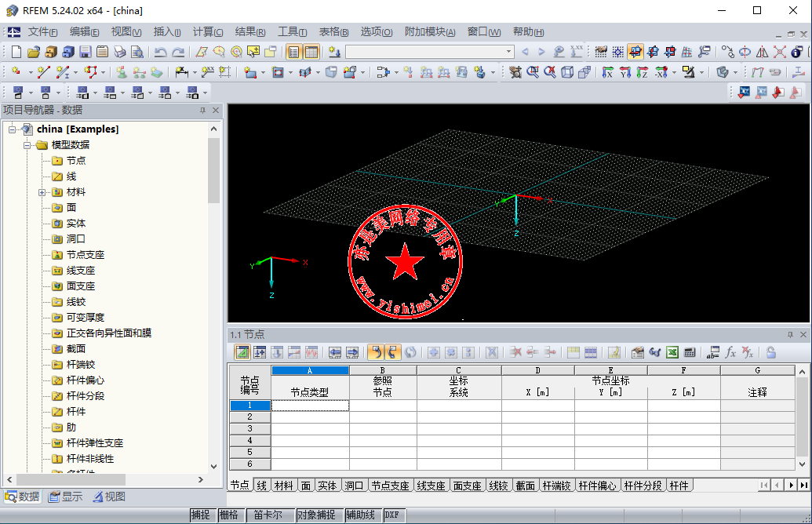The width and height of the screenshot is (812, 524).
Task: Open the -X view direction dropdown arrow
Action: [674, 72]
